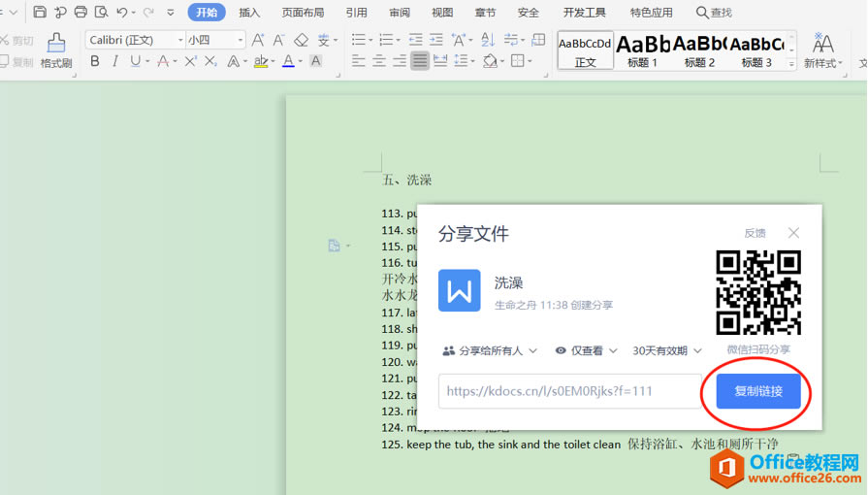Open print preview from the quick access bar
The height and width of the screenshot is (495, 868).
click(101, 12)
